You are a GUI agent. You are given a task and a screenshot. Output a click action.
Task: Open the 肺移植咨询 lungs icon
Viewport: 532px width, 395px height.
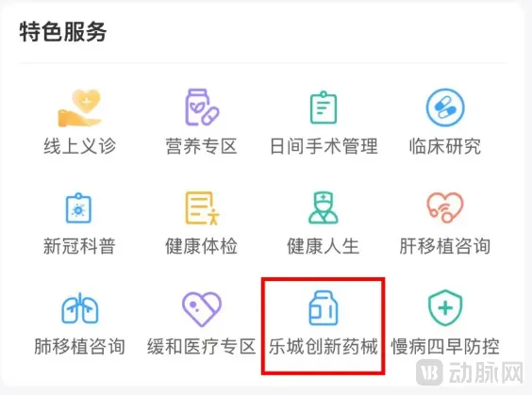[x=80, y=308]
